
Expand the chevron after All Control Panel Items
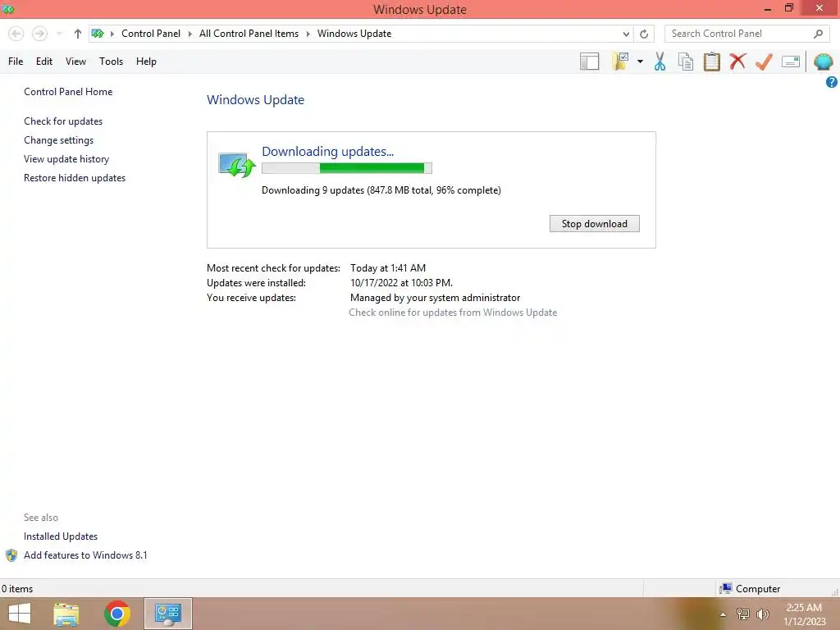click(308, 34)
